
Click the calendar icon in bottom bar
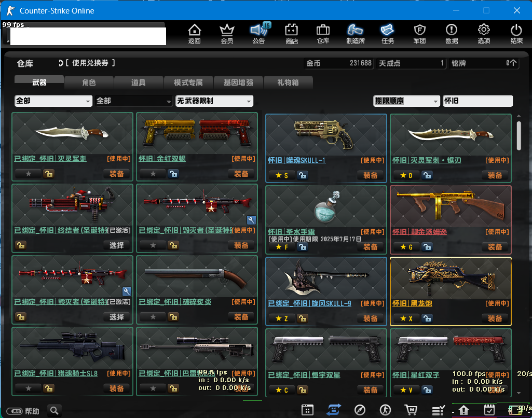(307, 410)
